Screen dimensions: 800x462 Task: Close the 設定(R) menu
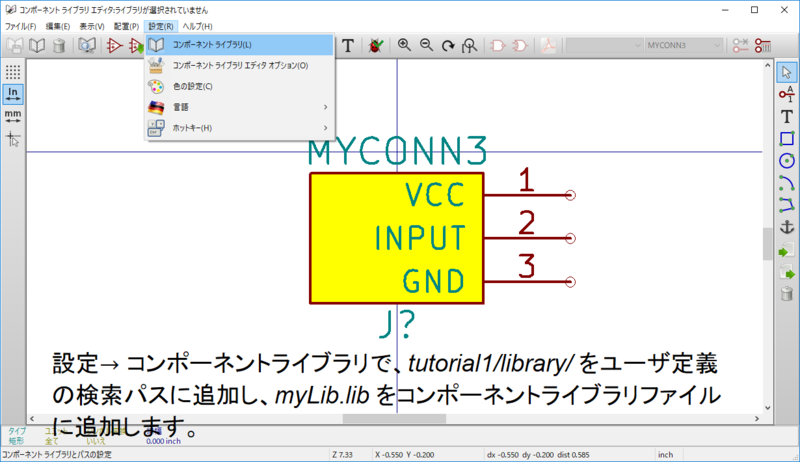pyautogui.click(x=161, y=26)
